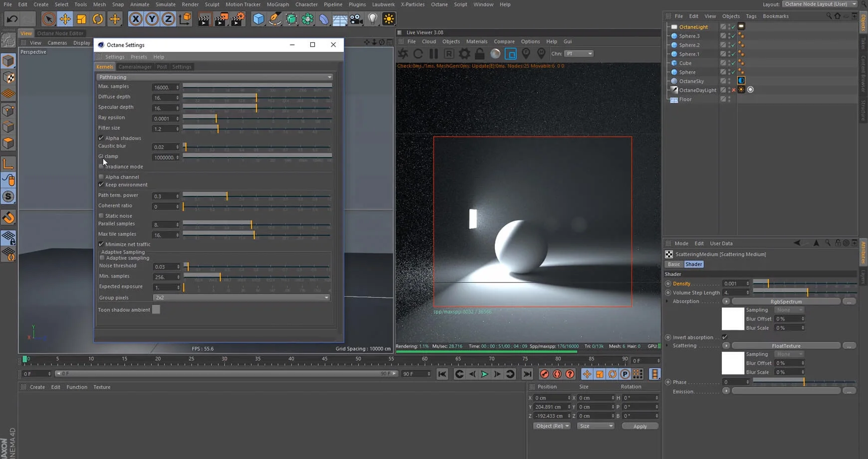Play the animation forward
The width and height of the screenshot is (868, 459).
coord(484,374)
